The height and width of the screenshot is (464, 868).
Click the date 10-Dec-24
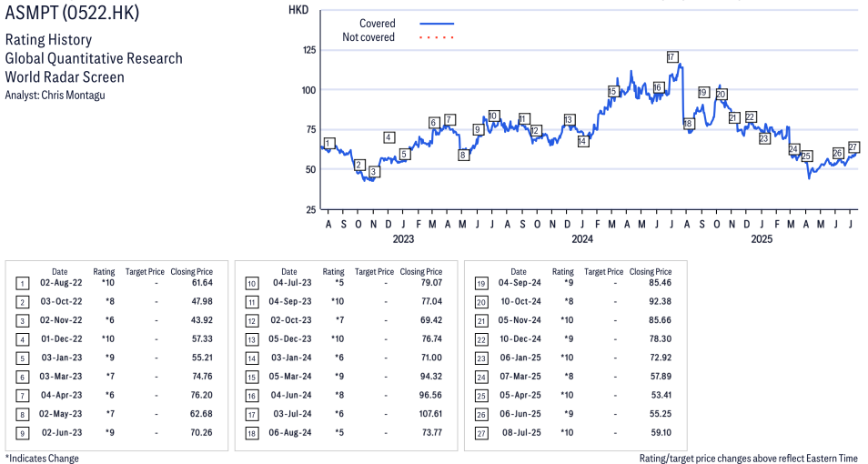[x=520, y=338]
